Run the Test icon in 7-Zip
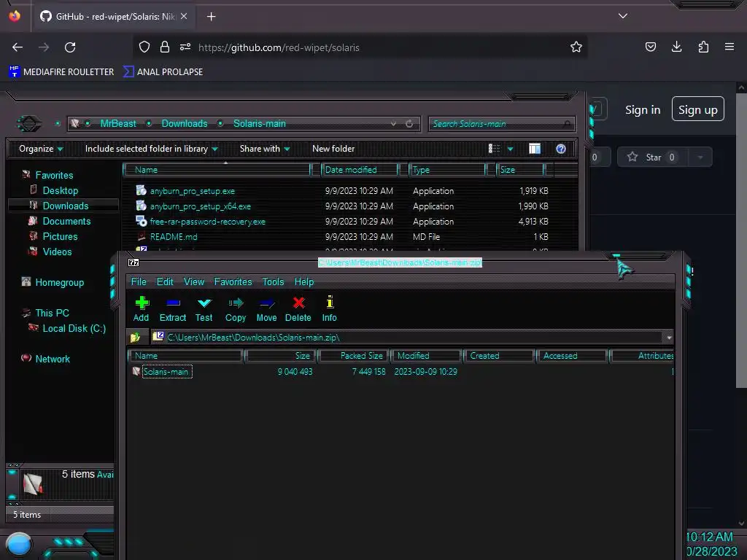This screenshot has width=747, height=560. (x=204, y=309)
